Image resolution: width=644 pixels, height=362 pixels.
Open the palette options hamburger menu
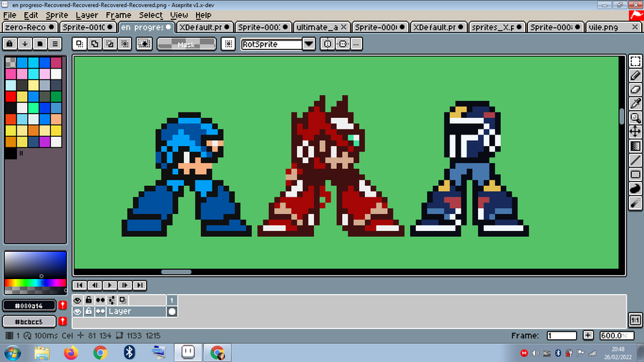tap(55, 44)
